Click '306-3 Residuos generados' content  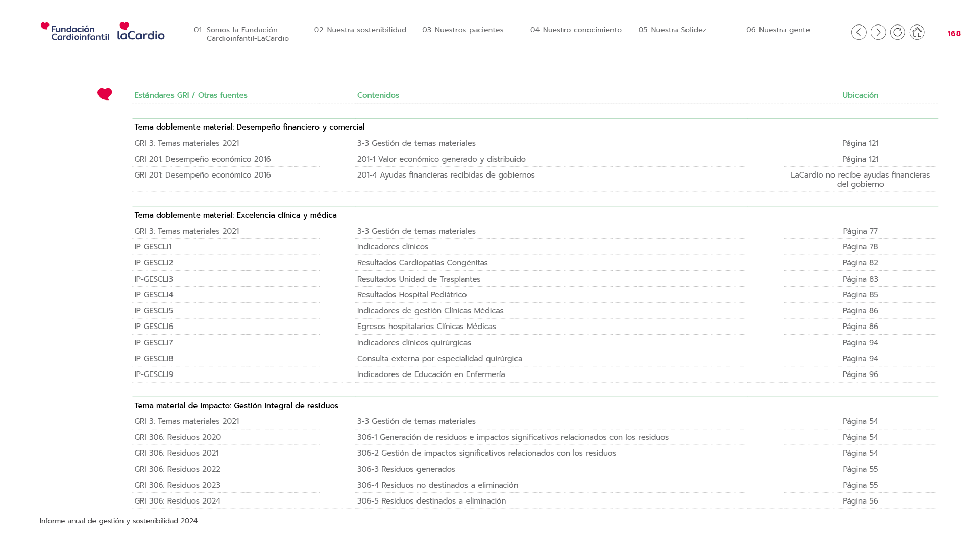click(406, 469)
